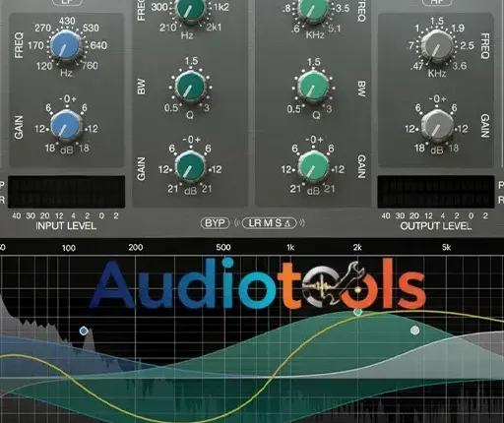Click the light green high-mid GAIN knob
This screenshot has height=423, width=504.
[x=313, y=167]
